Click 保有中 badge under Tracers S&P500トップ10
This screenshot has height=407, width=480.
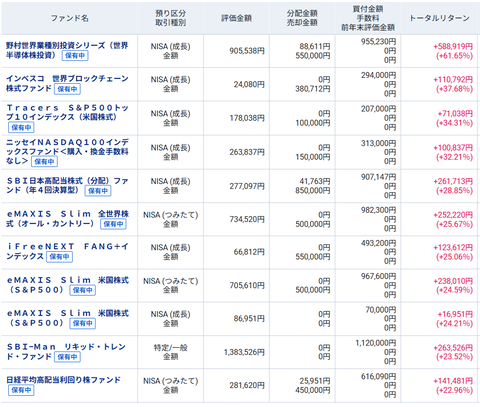pyautogui.click(x=21, y=127)
